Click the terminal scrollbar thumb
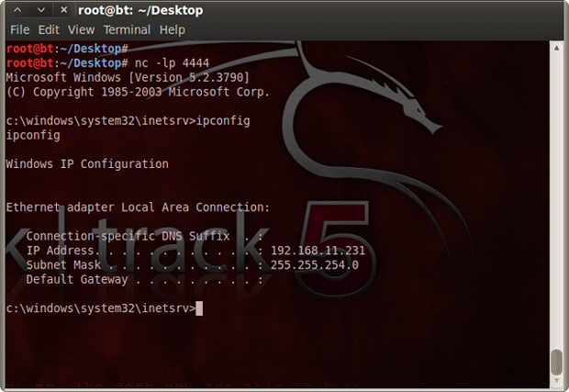 point(556,362)
